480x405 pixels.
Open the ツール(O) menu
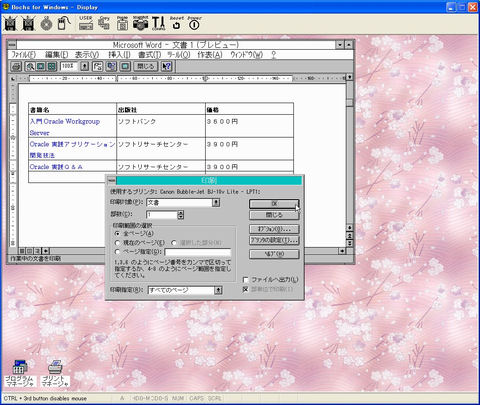tap(179, 55)
